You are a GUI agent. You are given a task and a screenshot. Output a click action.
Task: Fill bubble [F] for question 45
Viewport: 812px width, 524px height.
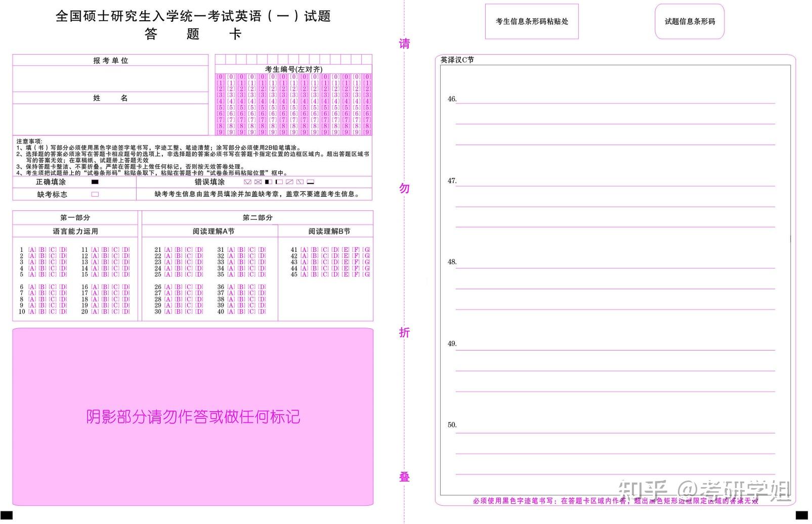pos(356,275)
